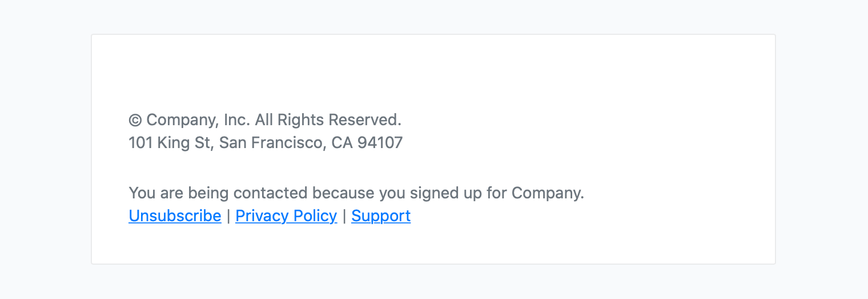Click the copyright © symbol
Image resolution: width=868 pixels, height=299 pixels.
tap(135, 120)
